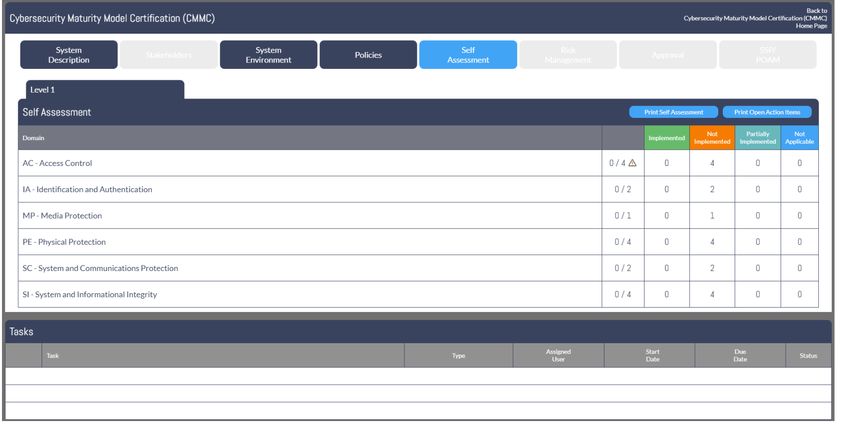Click the Task column header in Tasks table
Image resolution: width=850 pixels, height=427 pixels.
[x=223, y=355]
